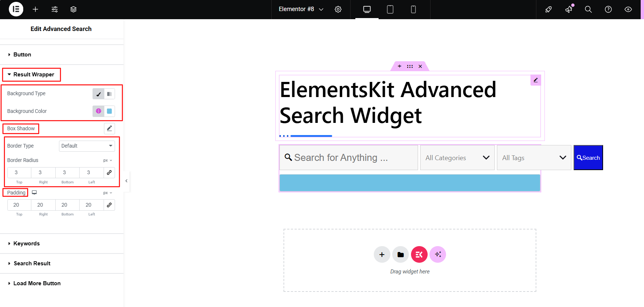Click the Padding Top field
Viewport: 644px width, 307px height.
19,205
